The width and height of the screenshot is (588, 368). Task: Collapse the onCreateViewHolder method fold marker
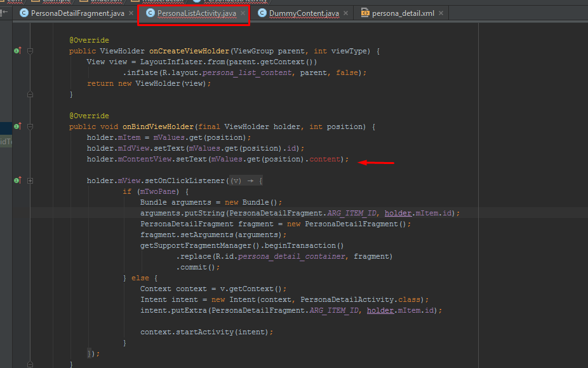[30, 51]
